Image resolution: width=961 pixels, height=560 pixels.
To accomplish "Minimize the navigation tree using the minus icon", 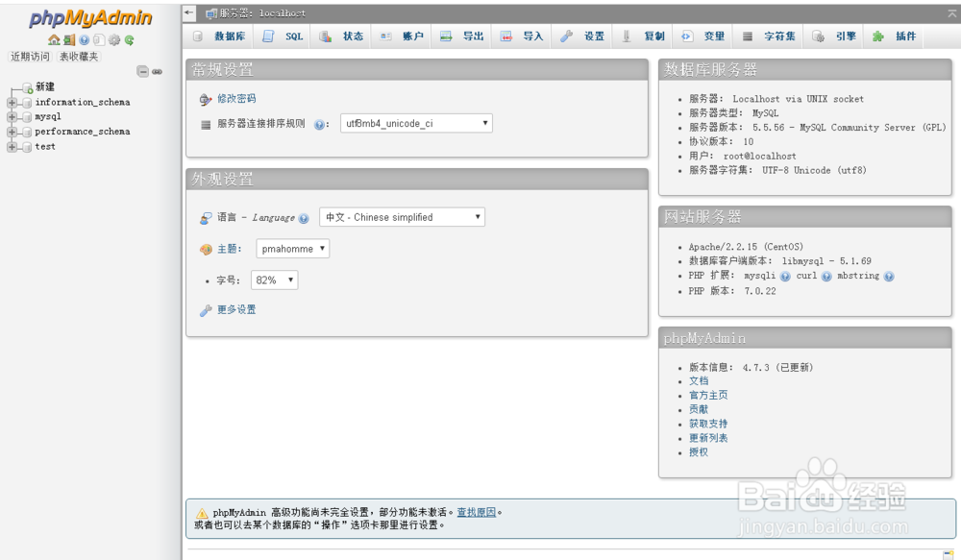I will pyautogui.click(x=142, y=71).
